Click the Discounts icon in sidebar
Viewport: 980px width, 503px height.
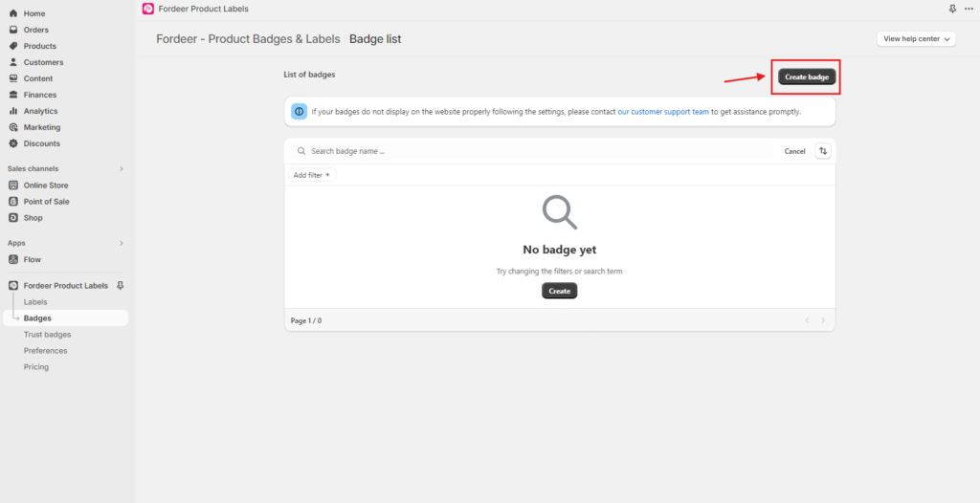tap(13, 143)
